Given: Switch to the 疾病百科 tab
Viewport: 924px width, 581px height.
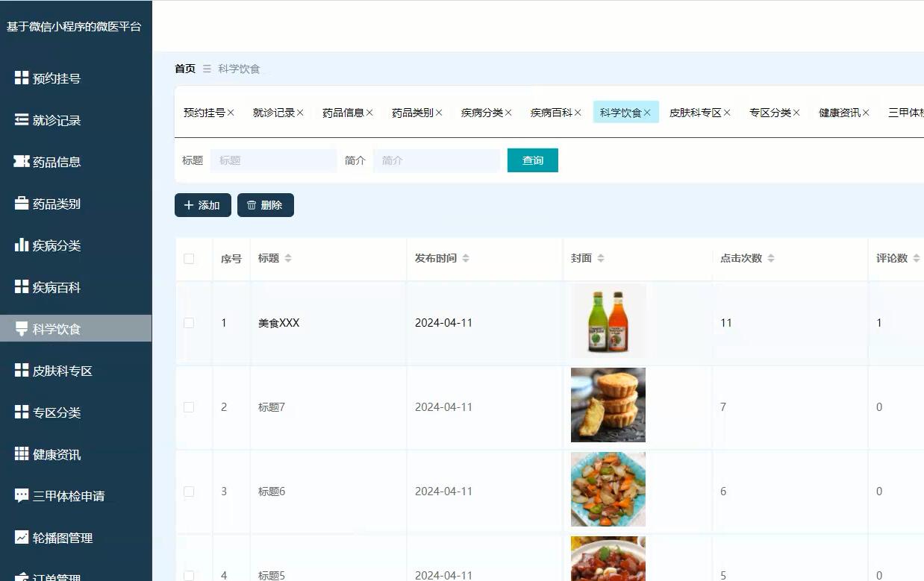Looking at the screenshot, I should click(551, 112).
